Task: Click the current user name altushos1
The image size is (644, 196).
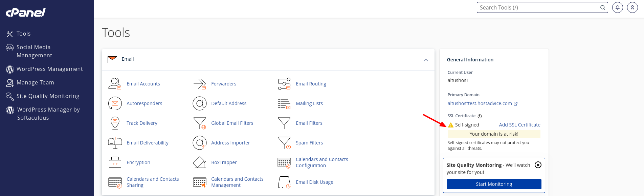Action: pyautogui.click(x=458, y=80)
